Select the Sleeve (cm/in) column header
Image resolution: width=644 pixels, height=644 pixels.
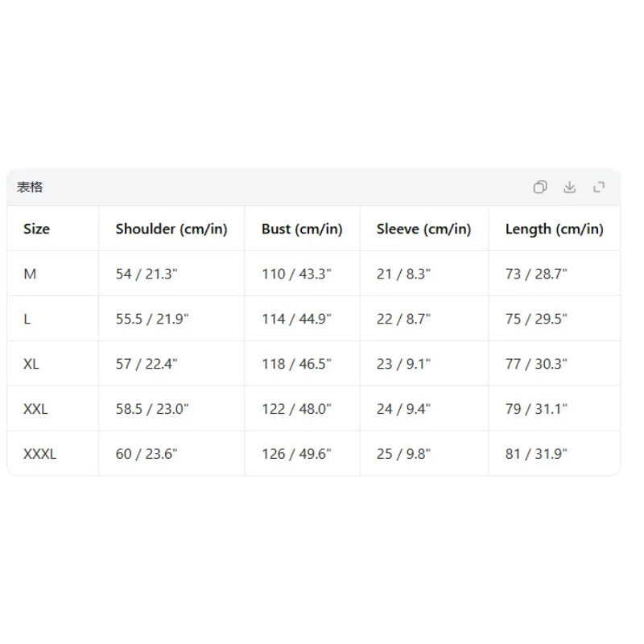424,229
